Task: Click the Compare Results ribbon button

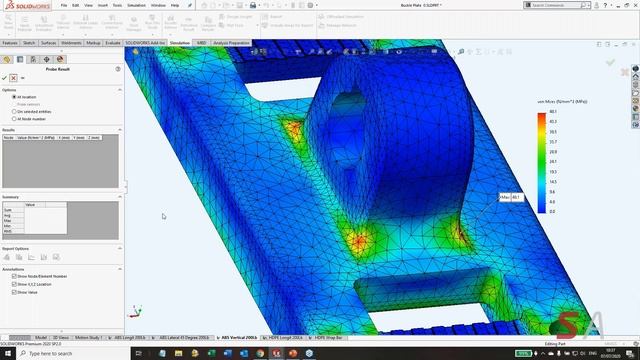Action: coord(208,24)
